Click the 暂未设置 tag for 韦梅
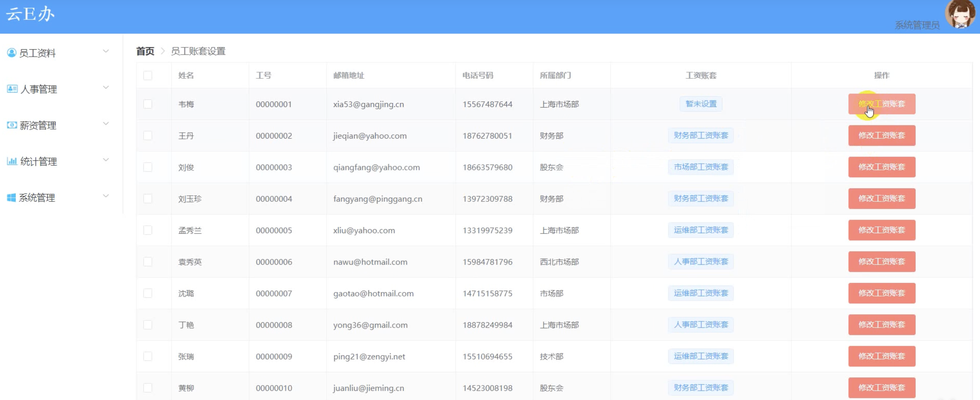980x400 pixels. point(701,104)
